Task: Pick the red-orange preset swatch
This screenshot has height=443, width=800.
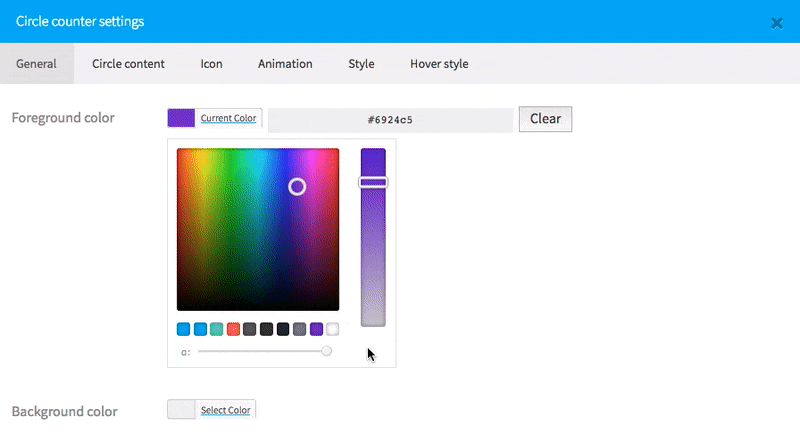Action: click(233, 329)
